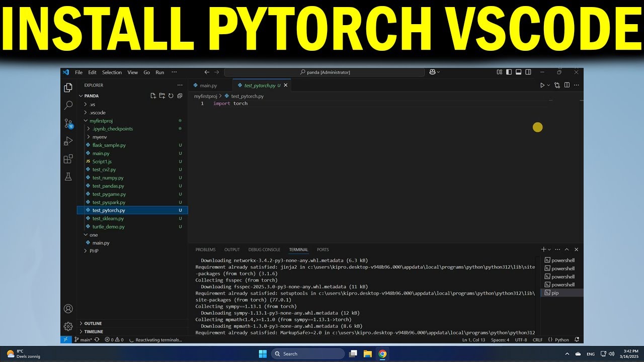Open changes compare icon in editor toolbar
Viewport: 644px width, 362px height.
click(x=557, y=85)
